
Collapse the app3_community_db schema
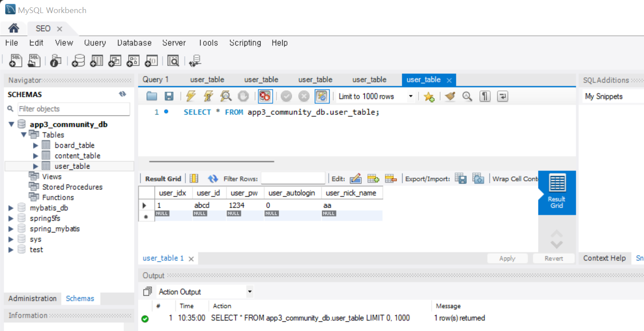tap(11, 124)
